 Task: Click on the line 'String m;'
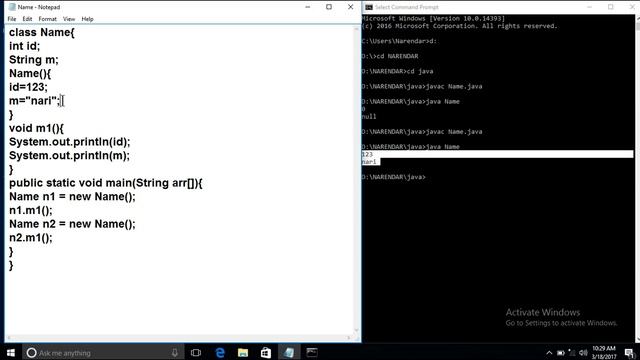34,60
